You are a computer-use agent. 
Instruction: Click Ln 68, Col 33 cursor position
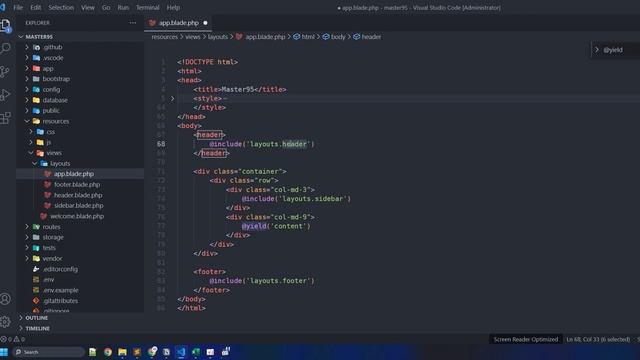(x=598, y=339)
